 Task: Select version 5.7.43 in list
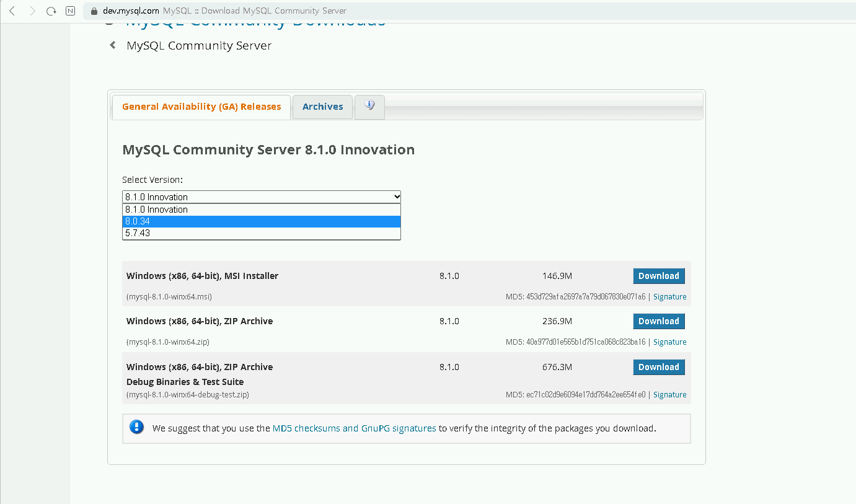tap(262, 233)
